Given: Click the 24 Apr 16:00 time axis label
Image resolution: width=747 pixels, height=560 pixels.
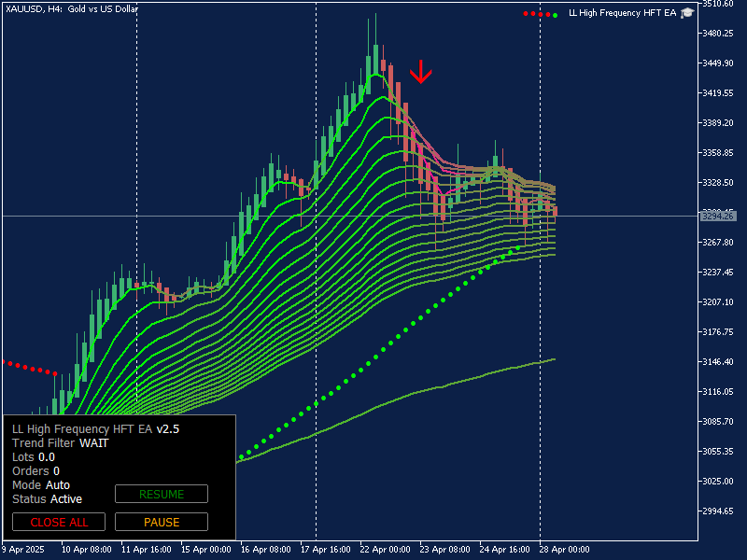Looking at the screenshot, I should 504,550.
